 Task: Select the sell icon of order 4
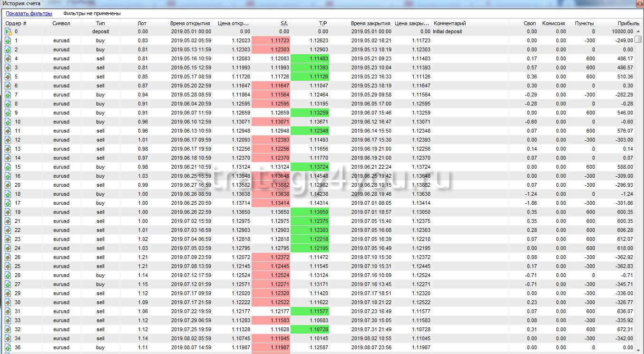[8, 59]
